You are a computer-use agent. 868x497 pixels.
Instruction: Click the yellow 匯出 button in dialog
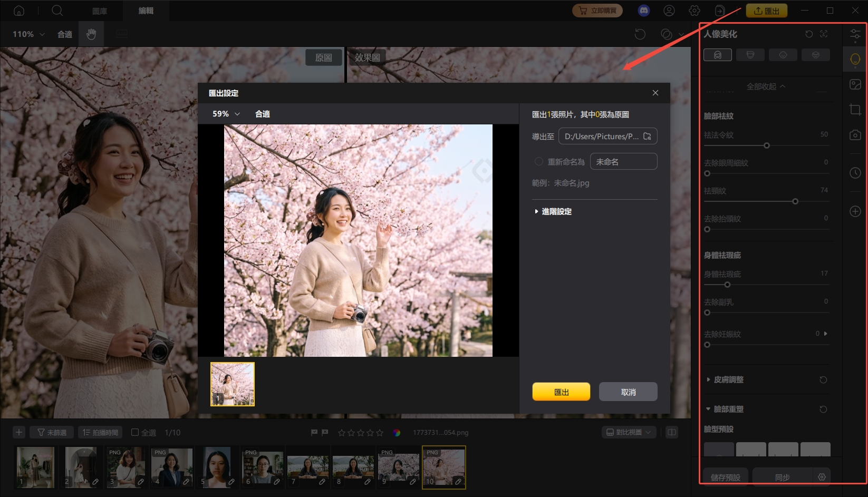[561, 392]
